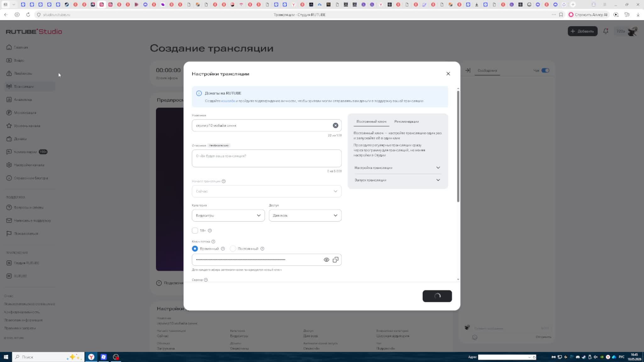Open Конфиденциальность link
The height and width of the screenshot is (362, 644).
(22, 312)
